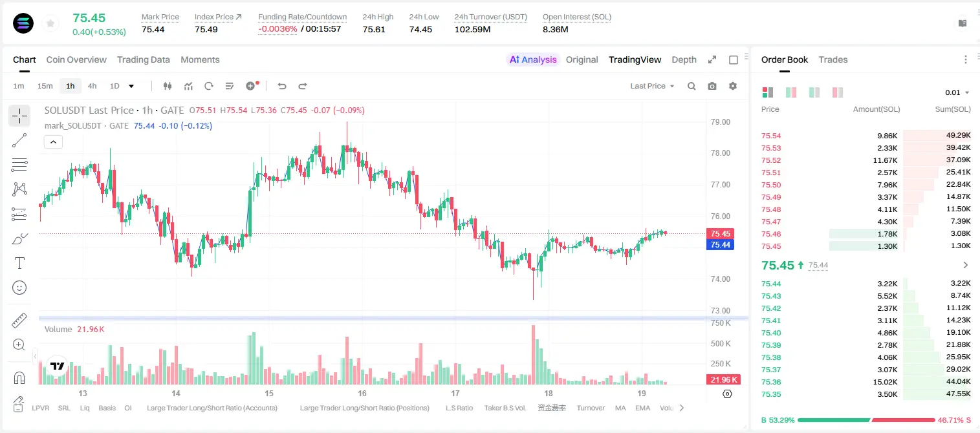Show only sell orders in order book
This screenshot has width=980, height=433.
coord(838,92)
